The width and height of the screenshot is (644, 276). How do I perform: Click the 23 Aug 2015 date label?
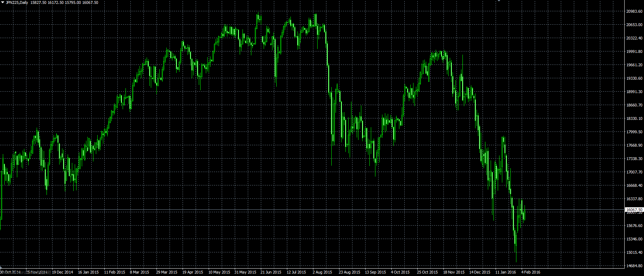click(x=349, y=272)
